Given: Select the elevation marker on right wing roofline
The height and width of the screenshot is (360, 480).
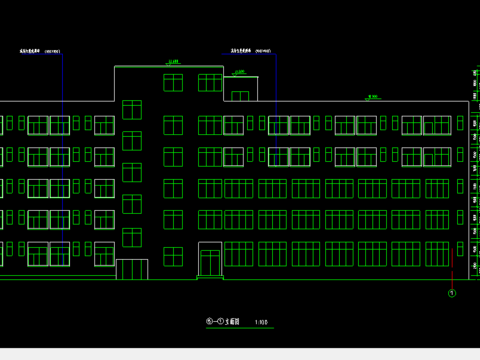Looking at the screenshot, I should pos(373,97).
